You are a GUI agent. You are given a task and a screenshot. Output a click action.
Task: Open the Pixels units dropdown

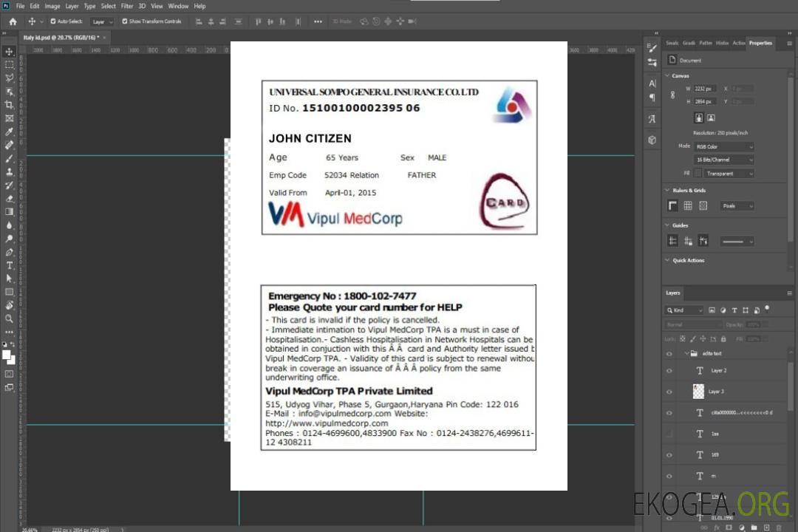coord(737,205)
